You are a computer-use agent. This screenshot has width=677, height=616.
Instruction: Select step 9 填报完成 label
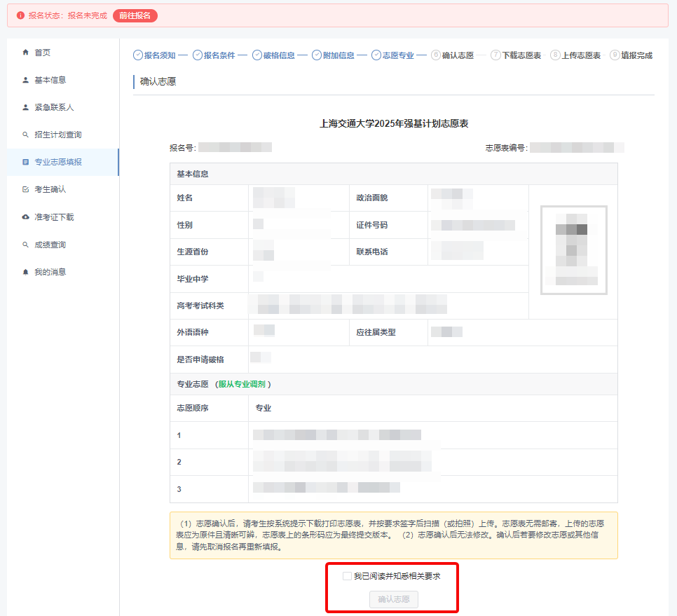[636, 55]
